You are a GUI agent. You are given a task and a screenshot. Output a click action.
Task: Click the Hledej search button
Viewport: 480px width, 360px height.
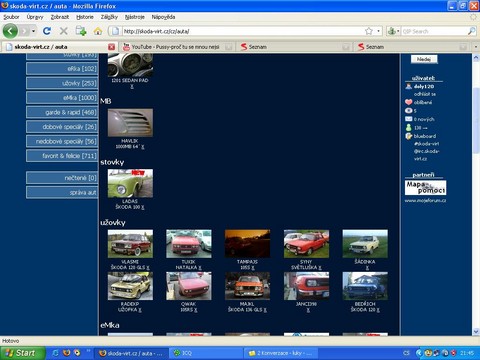tap(424, 59)
